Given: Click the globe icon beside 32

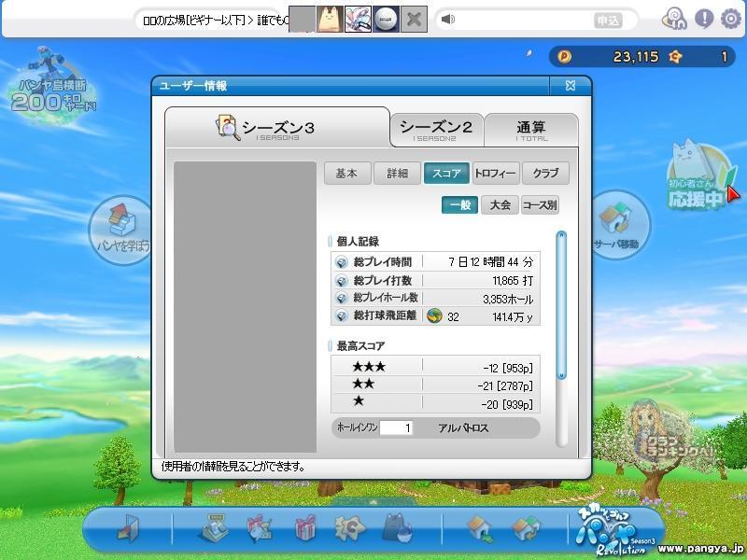Looking at the screenshot, I should [x=434, y=315].
